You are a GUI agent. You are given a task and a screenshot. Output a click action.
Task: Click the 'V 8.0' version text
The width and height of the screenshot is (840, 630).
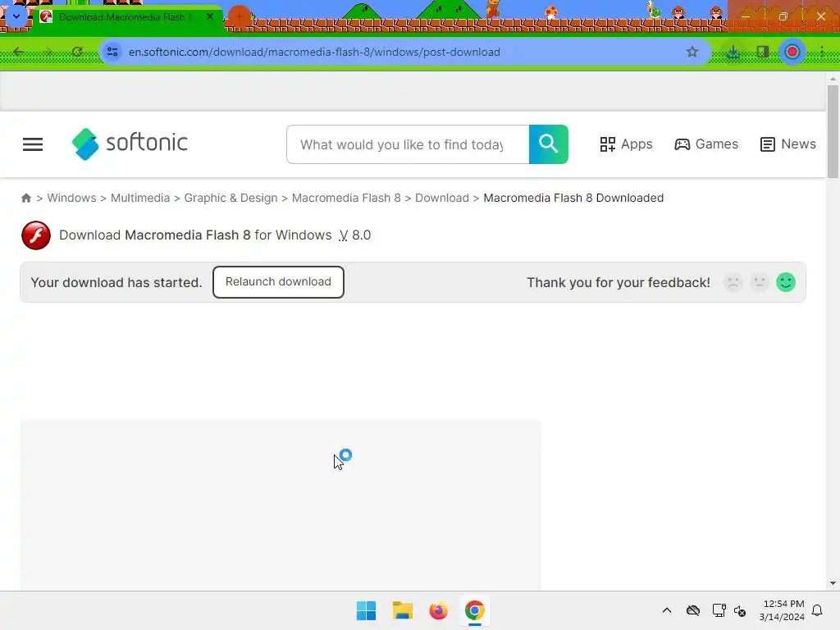[354, 235]
